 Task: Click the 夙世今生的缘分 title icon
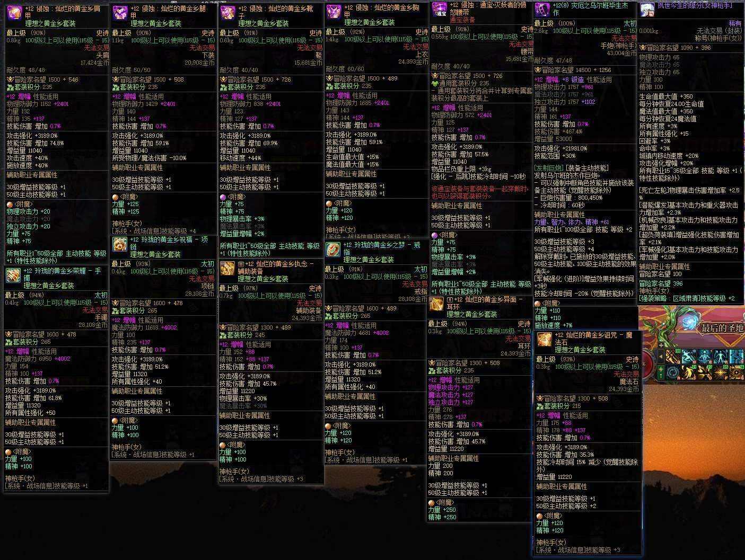pos(646,9)
